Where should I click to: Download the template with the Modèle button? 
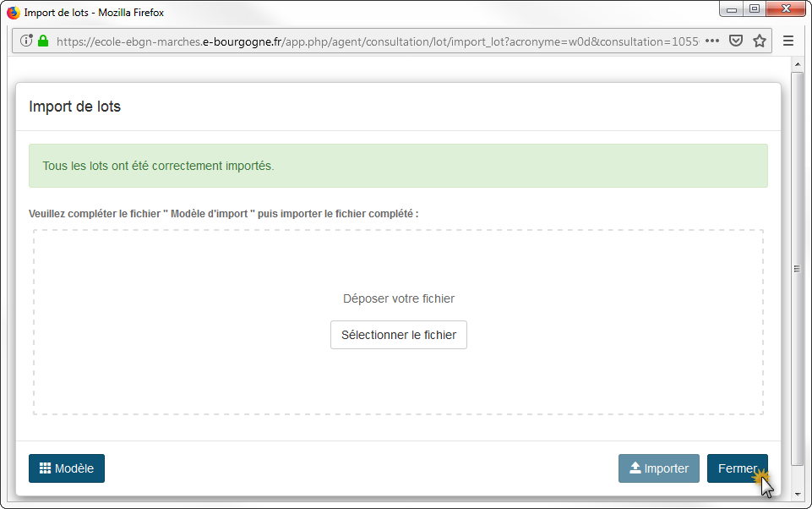click(67, 468)
